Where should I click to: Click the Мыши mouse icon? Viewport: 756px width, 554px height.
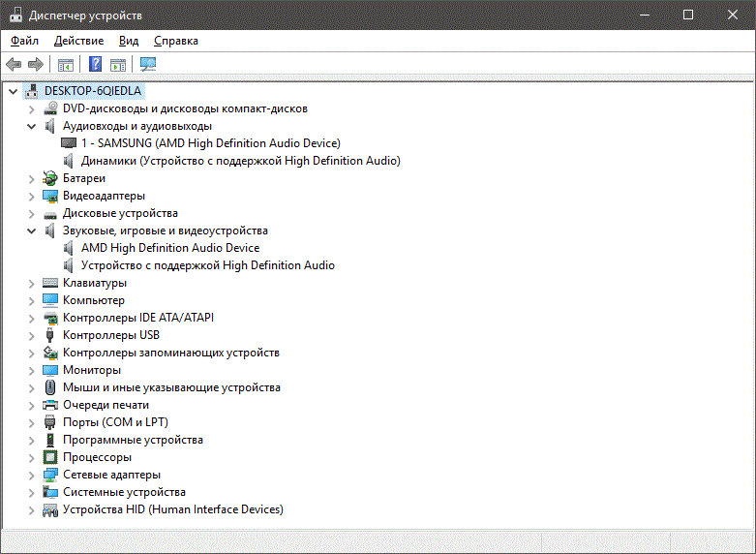50,387
